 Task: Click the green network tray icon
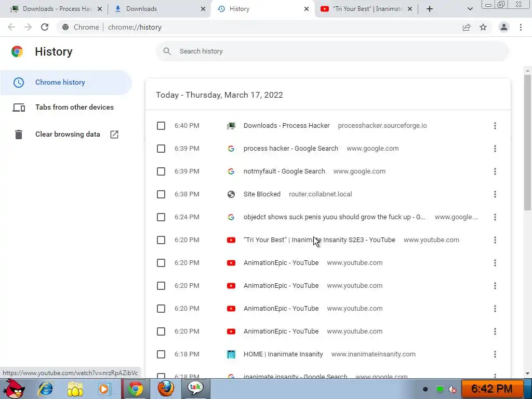tap(440, 389)
